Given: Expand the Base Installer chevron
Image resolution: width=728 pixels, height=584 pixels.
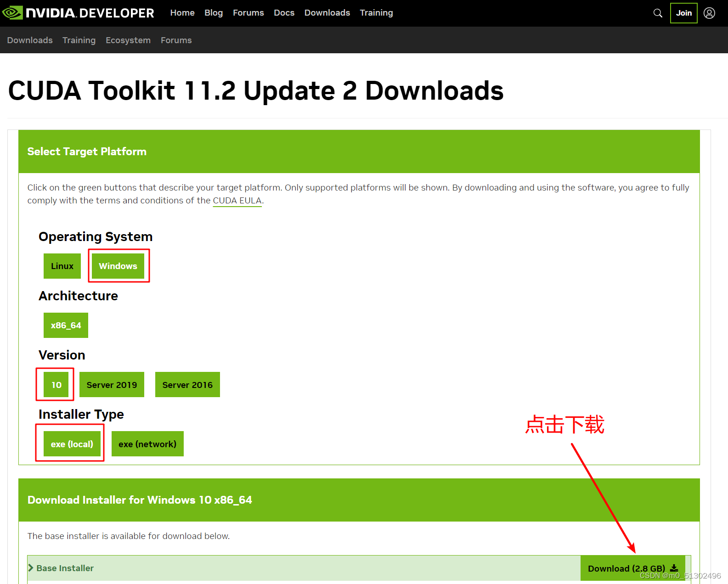Looking at the screenshot, I should click(31, 568).
